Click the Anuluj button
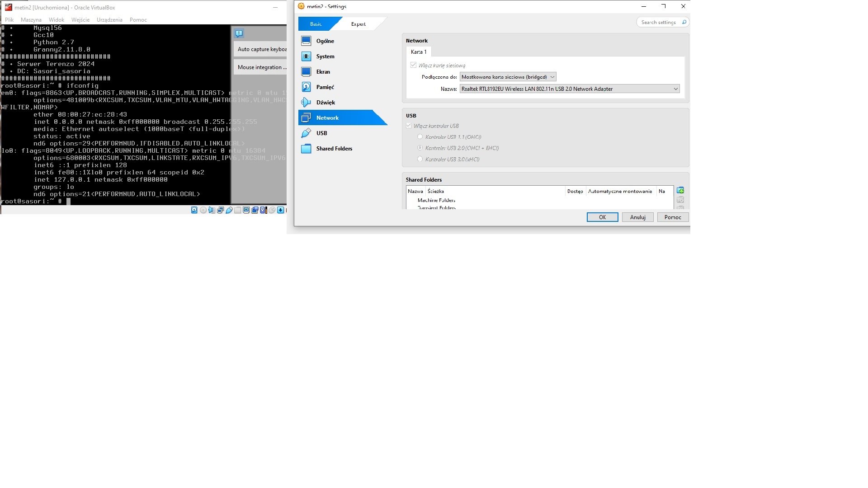 pyautogui.click(x=637, y=217)
